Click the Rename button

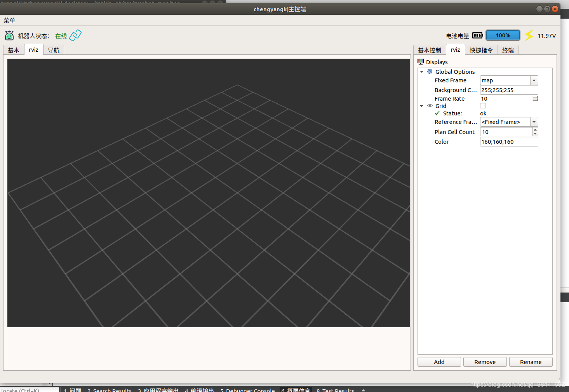coord(531,362)
